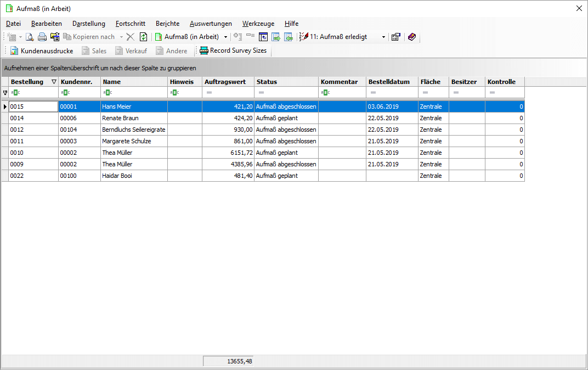Close the Aufmaß (in Arbeit) window
The image size is (588, 370).
click(579, 8)
